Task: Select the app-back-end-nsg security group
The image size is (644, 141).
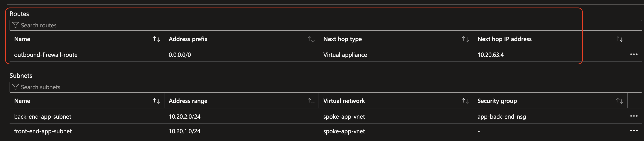Action: coord(501,116)
